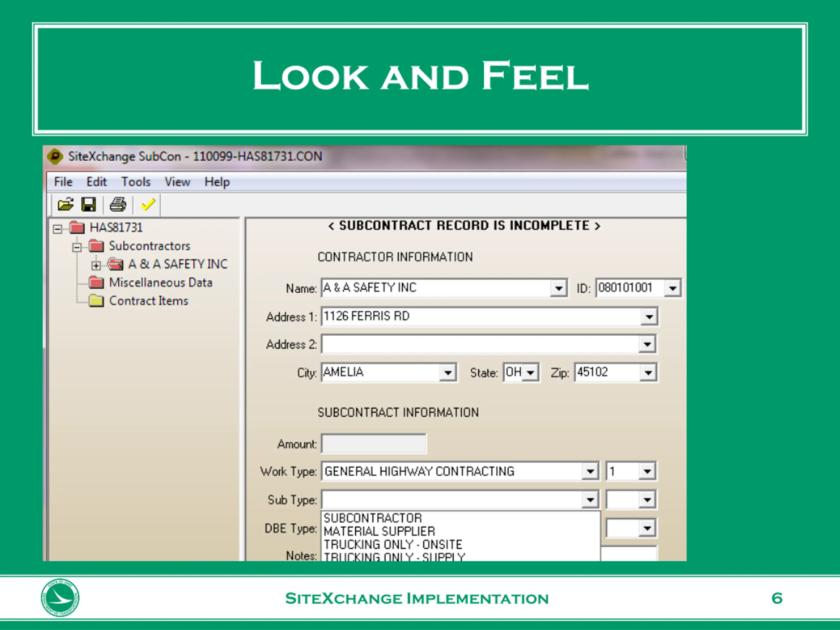
Task: Click the Save floppy disk icon
Action: tap(89, 204)
